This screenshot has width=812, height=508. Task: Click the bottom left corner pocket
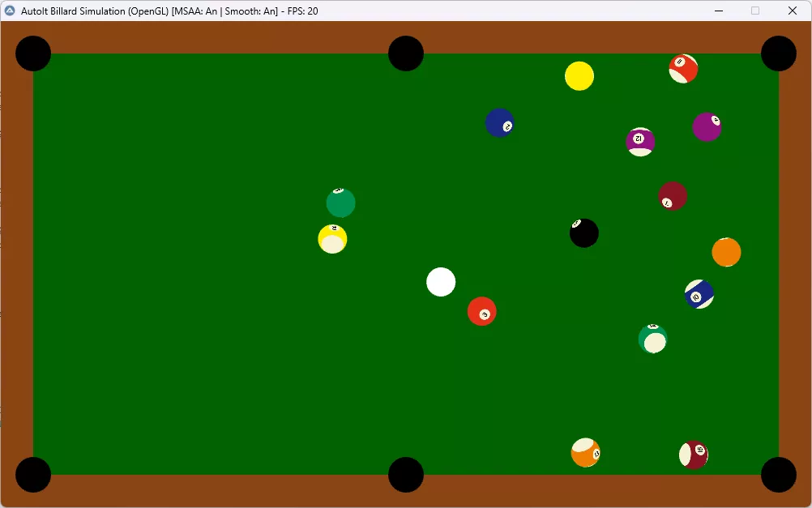(33, 475)
